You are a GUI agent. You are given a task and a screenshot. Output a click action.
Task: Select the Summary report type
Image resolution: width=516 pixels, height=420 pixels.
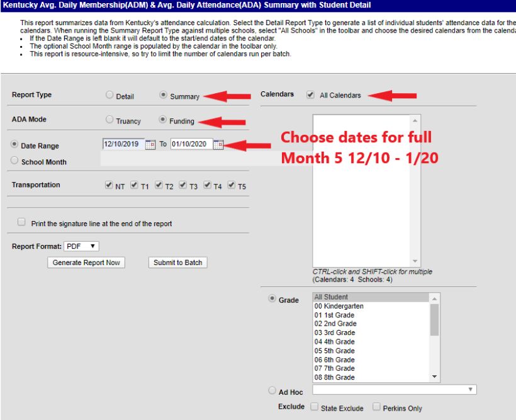(x=164, y=96)
